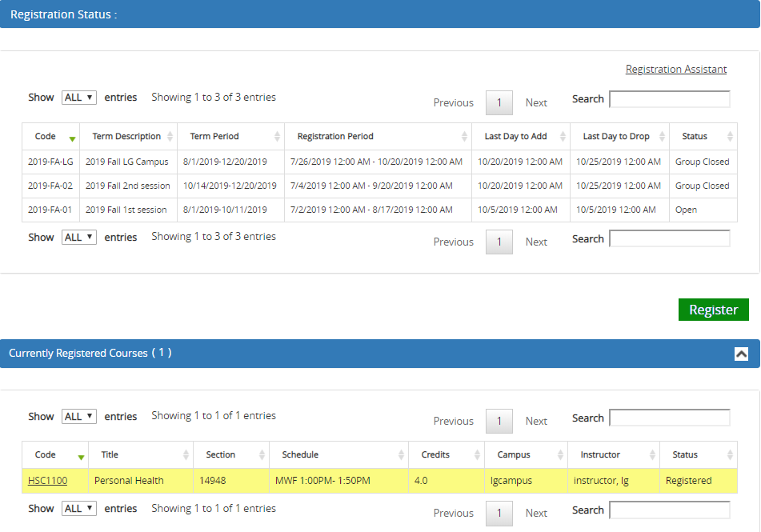
Task: Sort by Last Day to Drop arrows
Action: coord(662,137)
